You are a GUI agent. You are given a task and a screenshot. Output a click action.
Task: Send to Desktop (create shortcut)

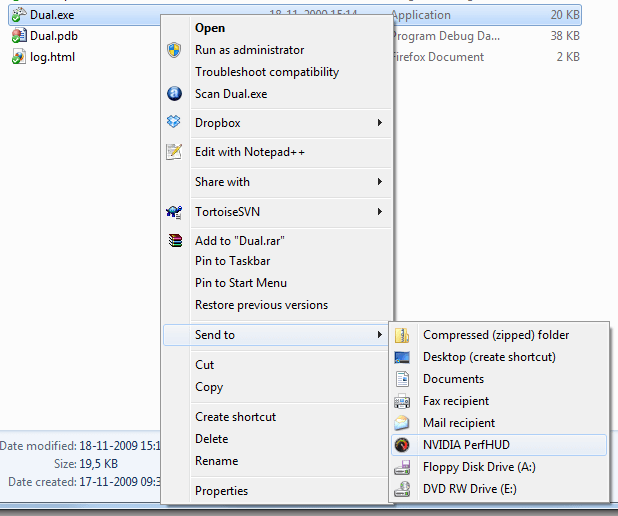coord(499,357)
